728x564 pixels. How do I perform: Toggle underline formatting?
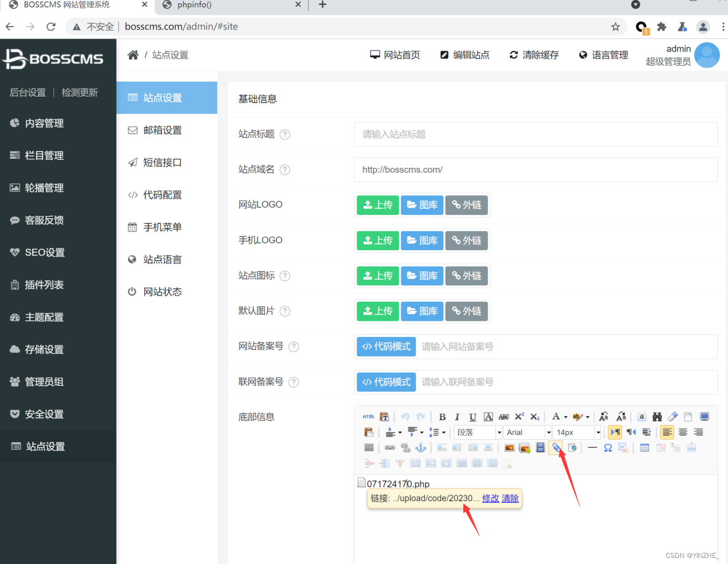(x=473, y=417)
